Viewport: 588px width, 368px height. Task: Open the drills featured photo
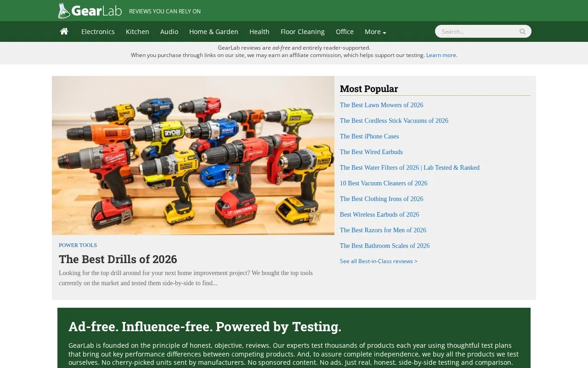tap(193, 155)
